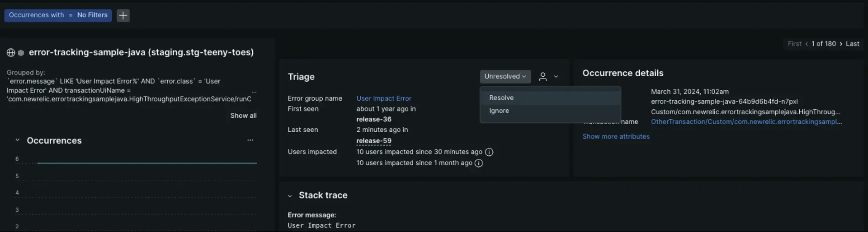
Task: Click the User Impact Error message text
Action: click(321, 225)
